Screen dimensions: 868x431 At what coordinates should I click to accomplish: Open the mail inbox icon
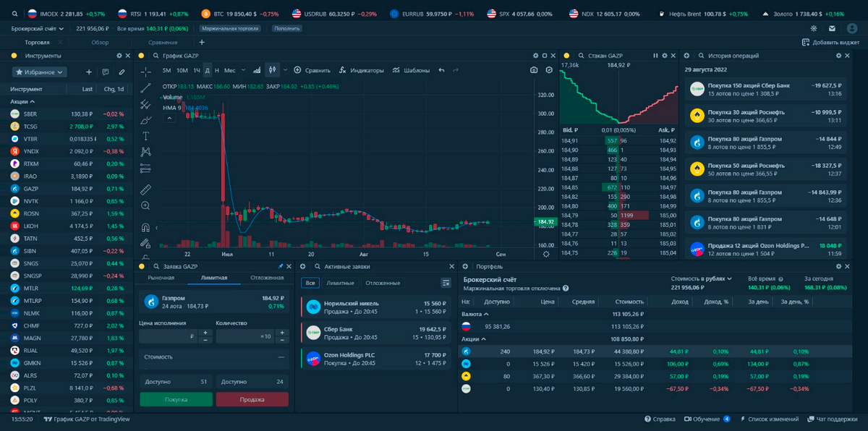[832, 28]
